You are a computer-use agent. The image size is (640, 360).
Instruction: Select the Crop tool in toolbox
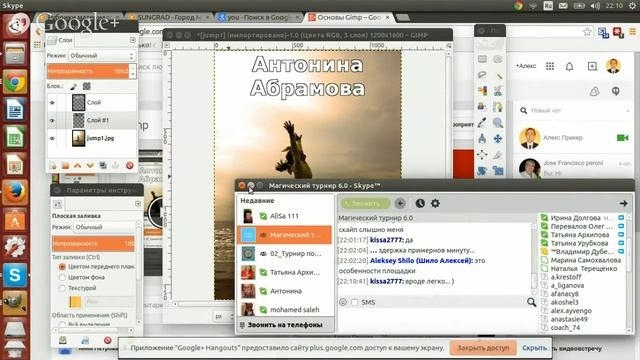pos(498,155)
